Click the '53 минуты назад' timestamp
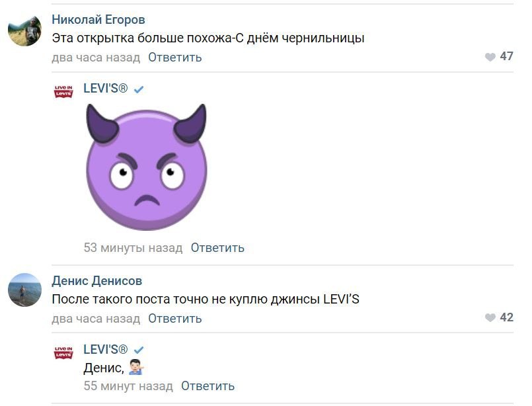The height and width of the screenshot is (406, 532). tap(133, 248)
